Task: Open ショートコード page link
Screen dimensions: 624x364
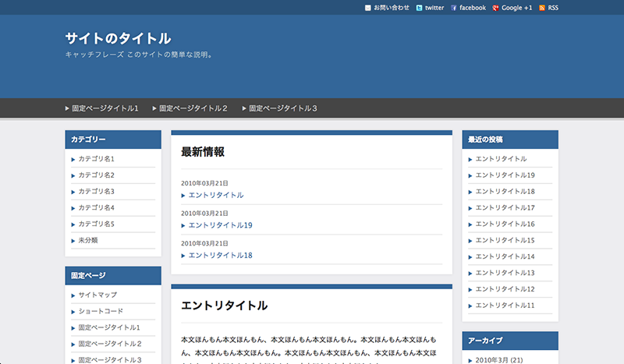Action: pos(101,311)
